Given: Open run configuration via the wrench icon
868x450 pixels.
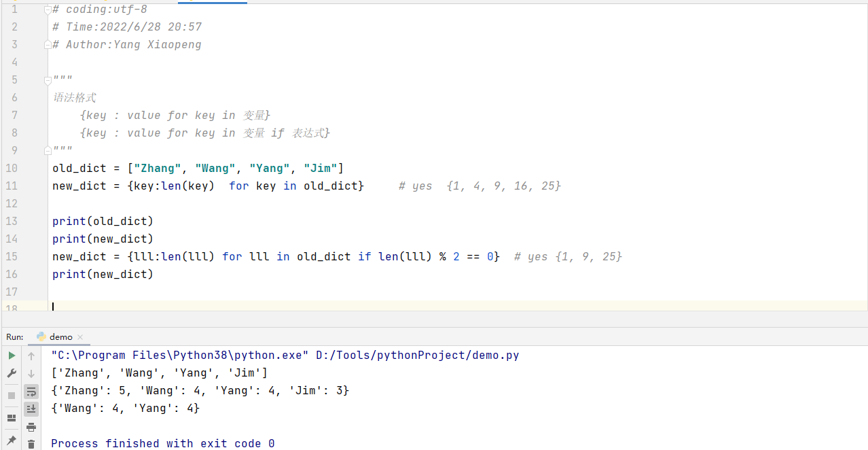Looking at the screenshot, I should pos(12,373).
